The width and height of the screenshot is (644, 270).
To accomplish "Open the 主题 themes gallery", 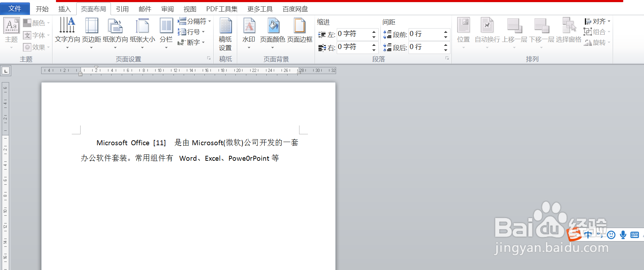I will 11,33.
